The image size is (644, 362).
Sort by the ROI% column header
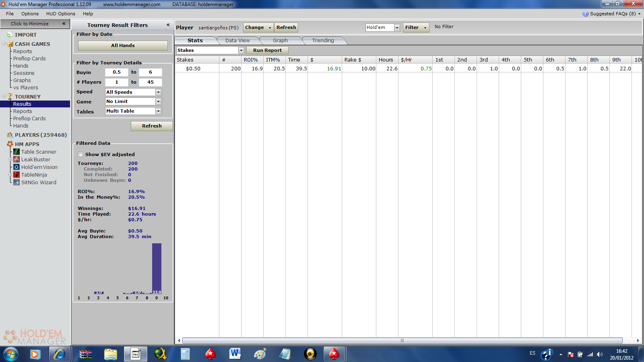tap(252, 60)
